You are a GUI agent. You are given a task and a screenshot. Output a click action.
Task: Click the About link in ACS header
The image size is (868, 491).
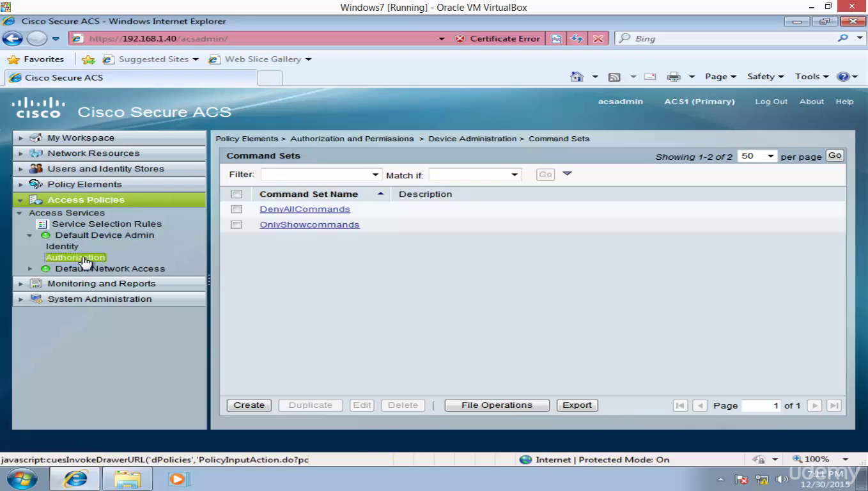click(812, 102)
